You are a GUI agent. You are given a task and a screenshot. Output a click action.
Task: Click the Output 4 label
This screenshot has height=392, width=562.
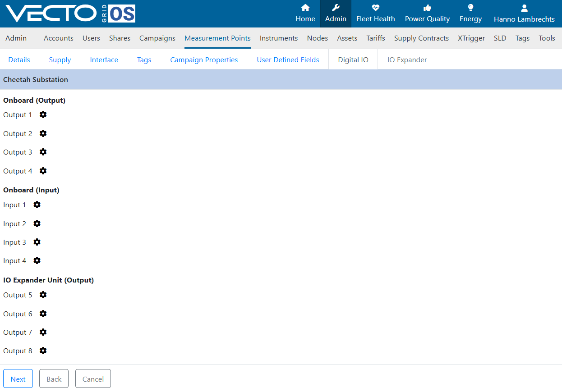click(x=18, y=171)
